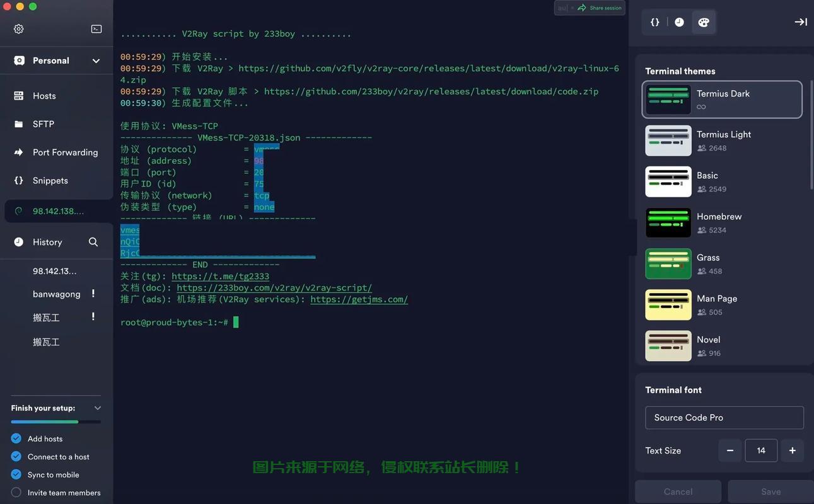The width and height of the screenshot is (814, 504).
Task: Select the palette themes icon in right panel
Action: tap(704, 22)
